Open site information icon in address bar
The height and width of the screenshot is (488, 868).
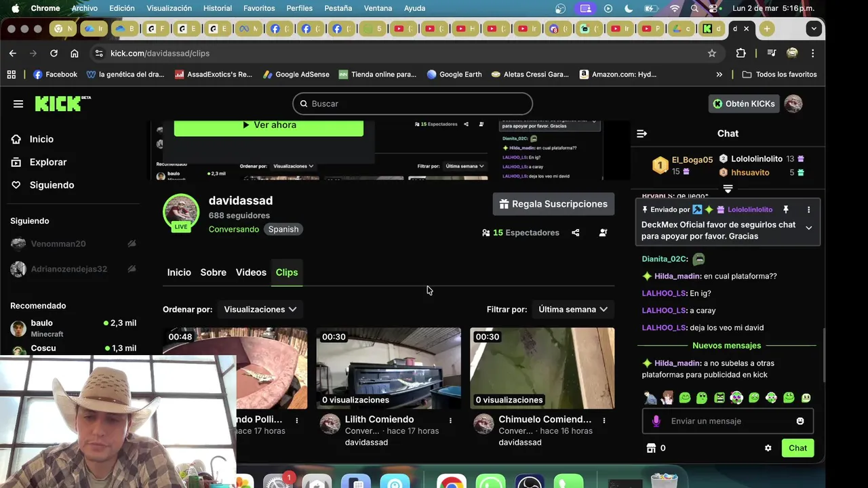[99, 53]
